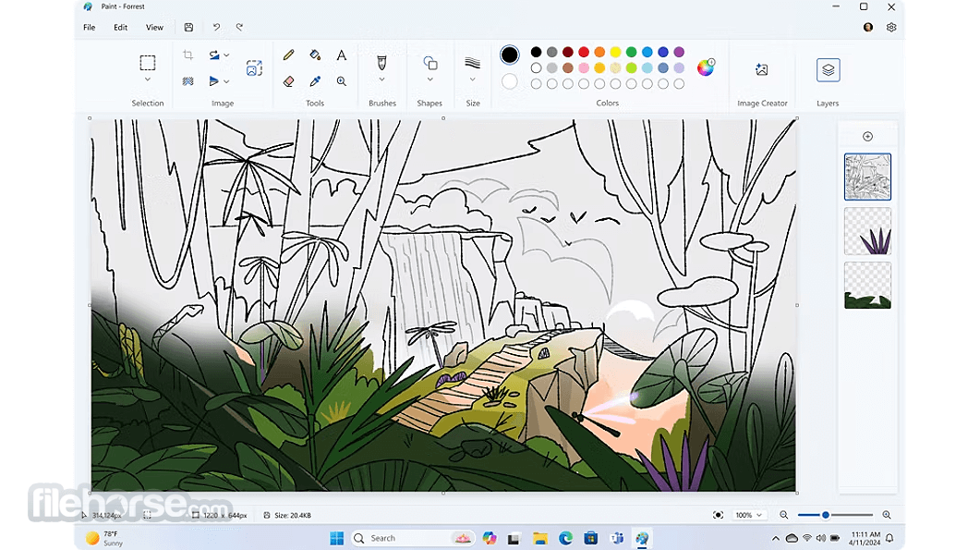Open File Explorer from taskbar

click(x=540, y=538)
